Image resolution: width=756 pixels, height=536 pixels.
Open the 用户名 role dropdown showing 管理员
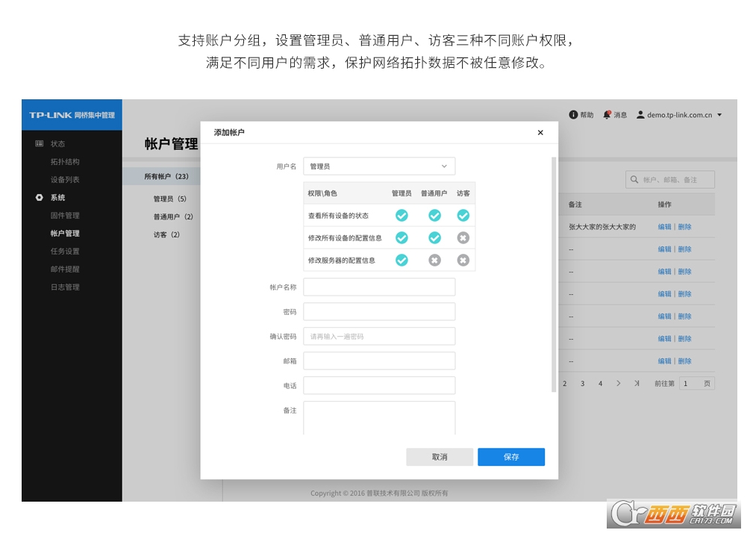tap(378, 166)
